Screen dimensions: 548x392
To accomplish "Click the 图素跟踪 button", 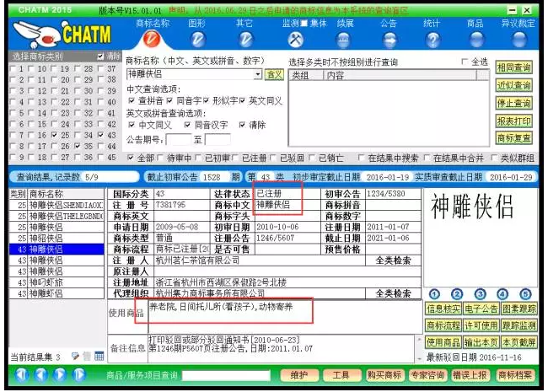I will tap(518, 309).
